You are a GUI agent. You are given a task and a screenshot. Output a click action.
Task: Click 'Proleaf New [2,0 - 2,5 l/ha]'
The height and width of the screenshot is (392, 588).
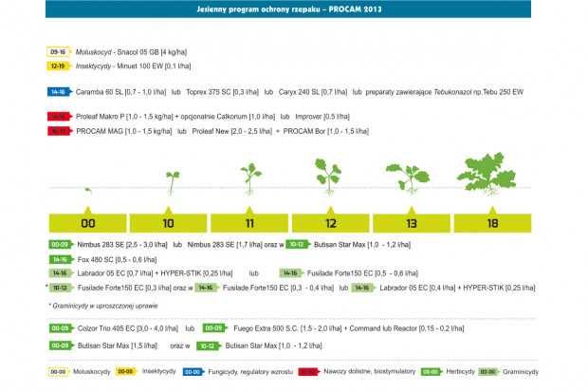tap(232, 131)
